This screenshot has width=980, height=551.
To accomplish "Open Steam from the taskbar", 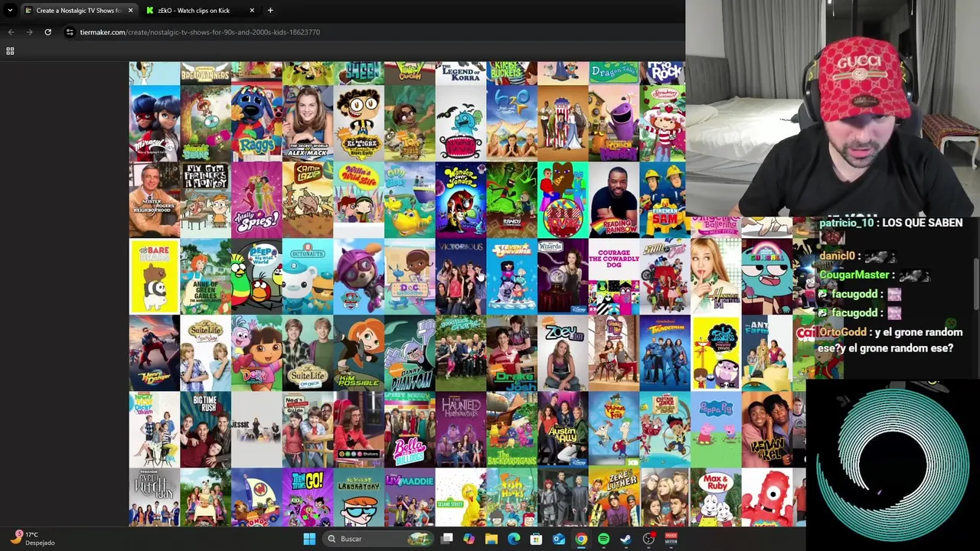I will (x=626, y=539).
